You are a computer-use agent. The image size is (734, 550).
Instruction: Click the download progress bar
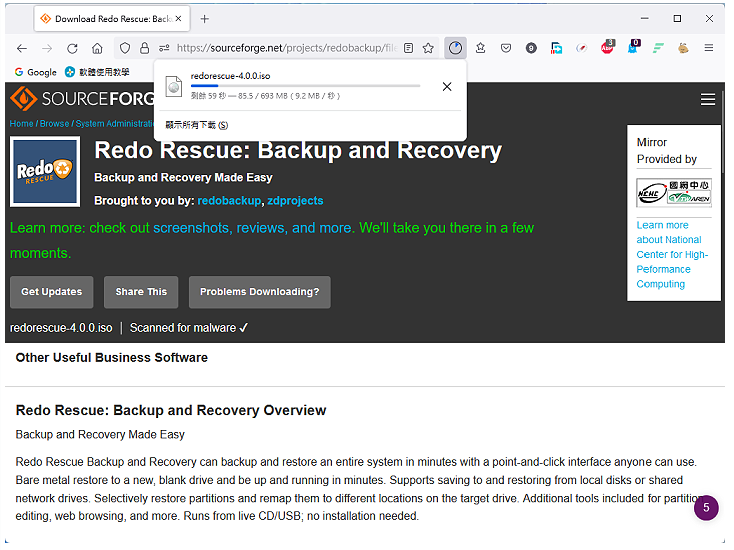pyautogui.click(x=305, y=86)
